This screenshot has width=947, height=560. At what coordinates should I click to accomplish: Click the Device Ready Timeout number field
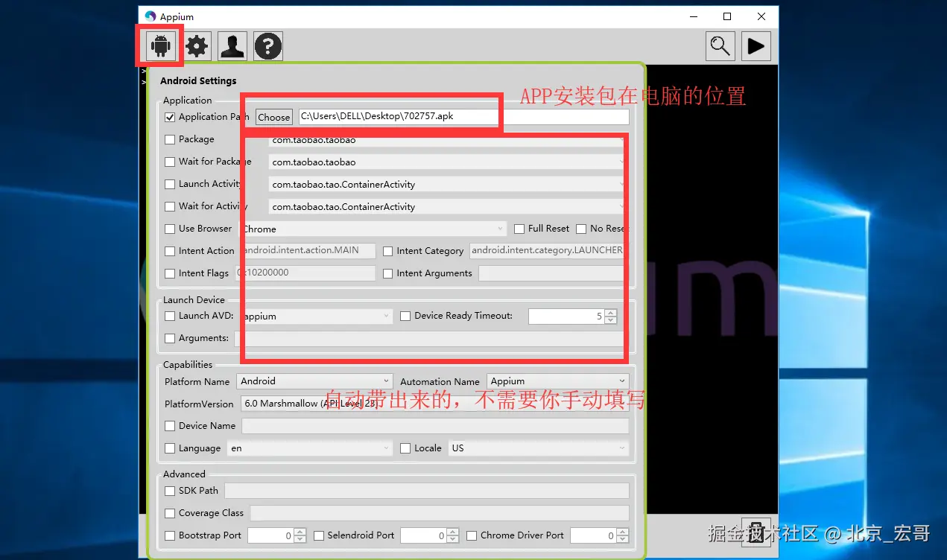coord(566,316)
